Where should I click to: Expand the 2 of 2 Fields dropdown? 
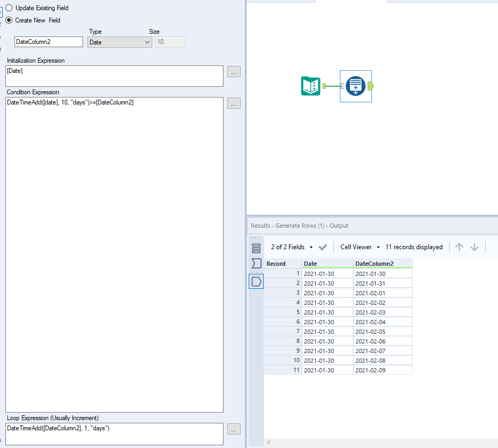(x=292, y=247)
